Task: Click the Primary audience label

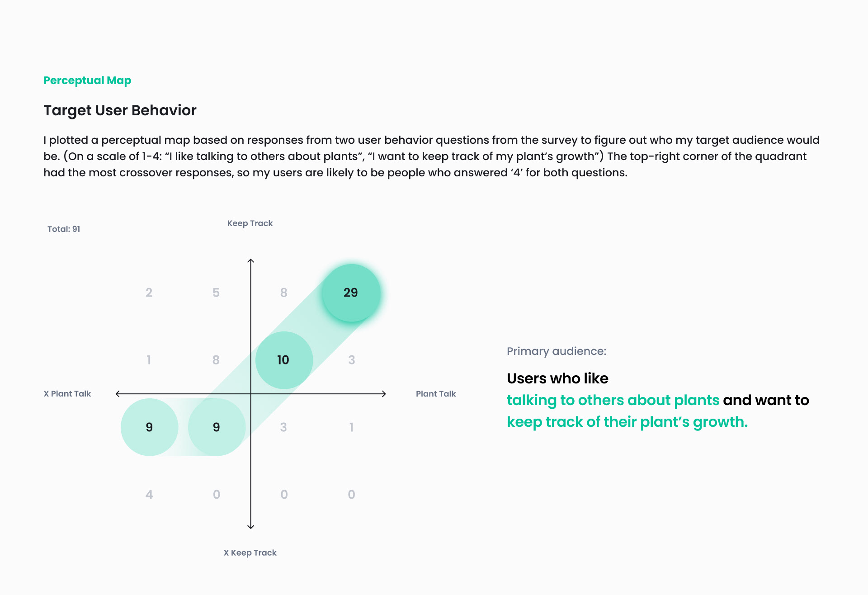Action: (557, 351)
